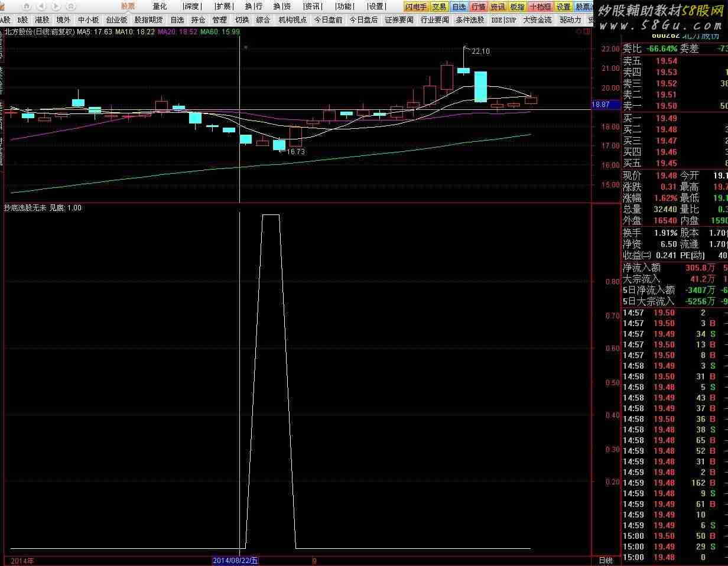
Task: Go forward using the round right-arrow icon
Action: [x=56, y=6]
